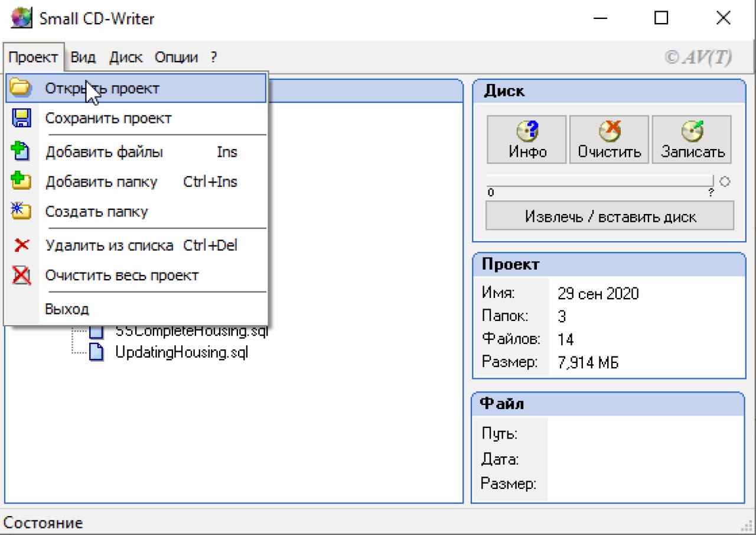Select Добавить папку menu entry
Screen dimensions: 756x535
(136, 181)
